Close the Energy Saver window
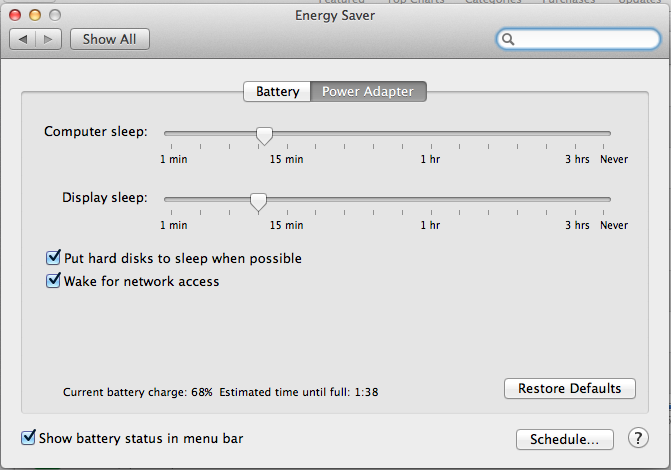The height and width of the screenshot is (470, 671). 15,15
